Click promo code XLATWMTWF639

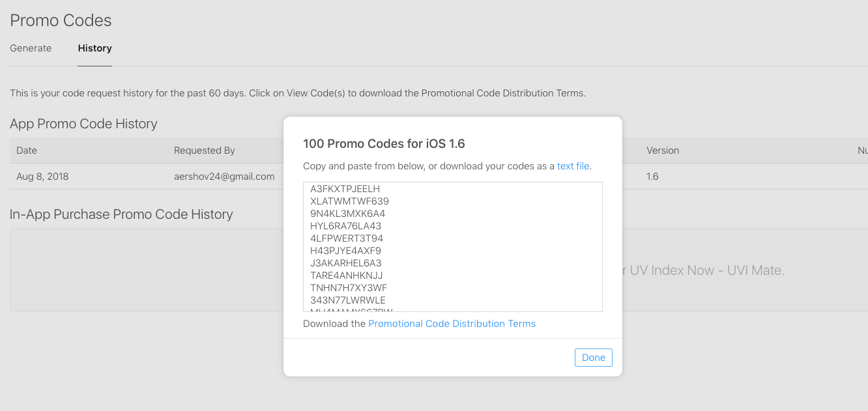point(349,201)
